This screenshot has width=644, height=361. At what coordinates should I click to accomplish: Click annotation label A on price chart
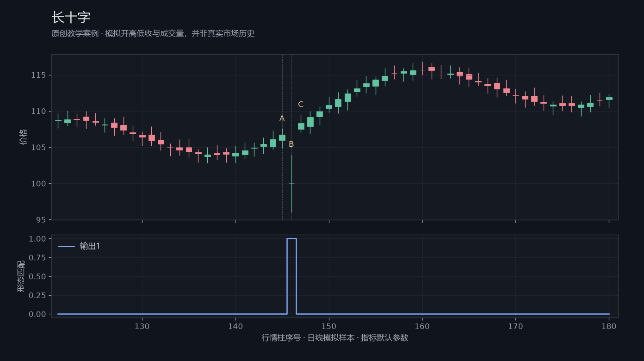282,118
